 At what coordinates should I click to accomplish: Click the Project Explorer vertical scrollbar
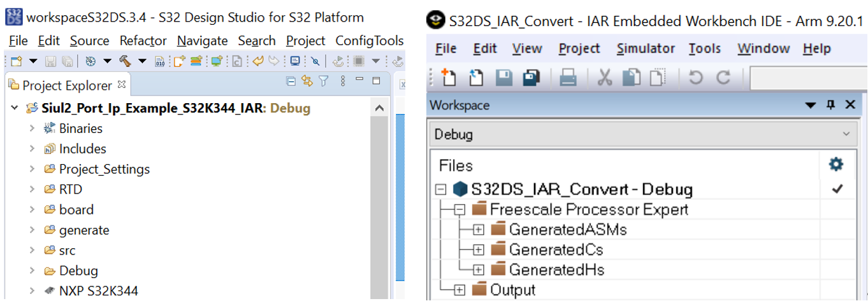379,204
